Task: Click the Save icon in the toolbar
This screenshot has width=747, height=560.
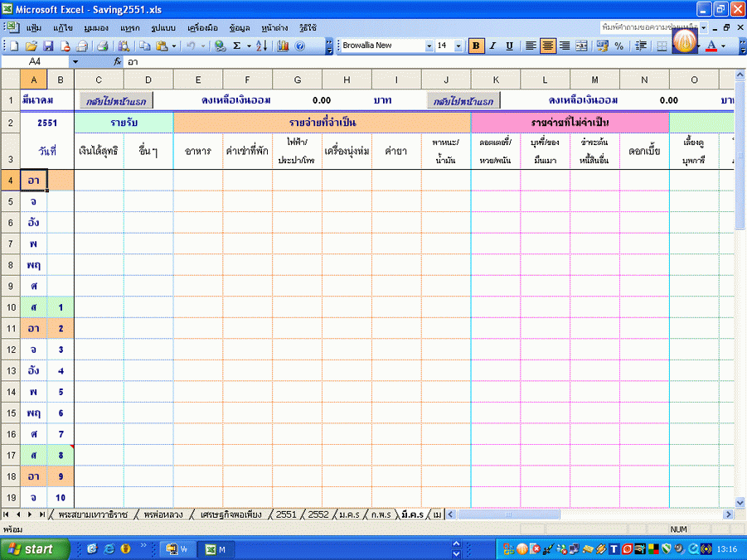Action: click(x=48, y=46)
